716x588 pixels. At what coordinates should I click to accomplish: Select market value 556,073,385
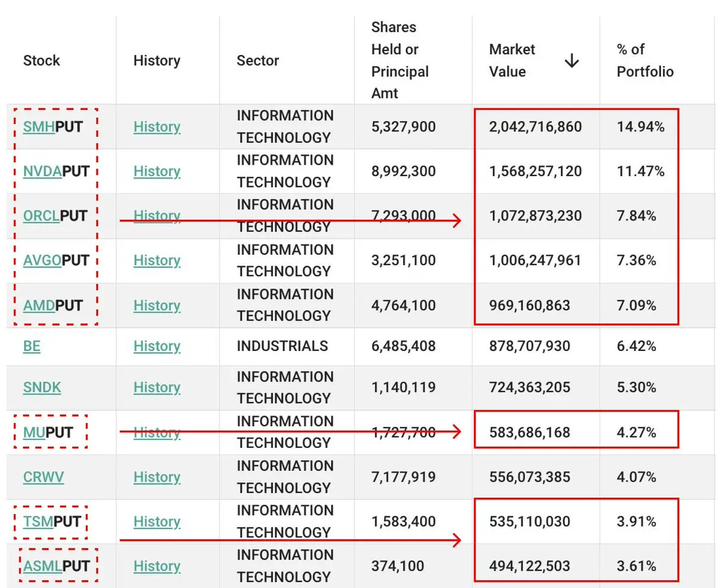pyautogui.click(x=530, y=477)
